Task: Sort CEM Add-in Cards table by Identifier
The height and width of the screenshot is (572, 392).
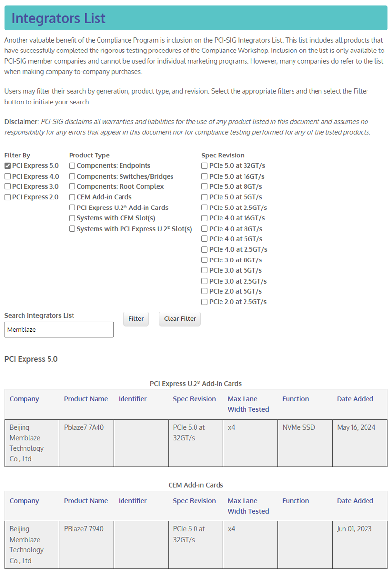Action: 132,501
